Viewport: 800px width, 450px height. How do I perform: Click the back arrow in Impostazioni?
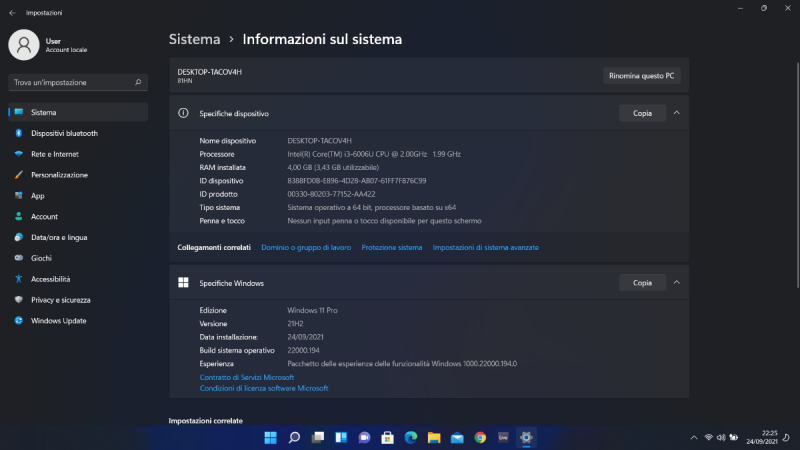click(12, 13)
